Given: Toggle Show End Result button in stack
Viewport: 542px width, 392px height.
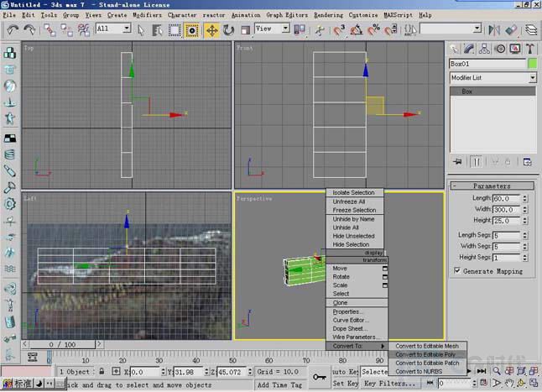Looking at the screenshot, I should pyautogui.click(x=476, y=162).
